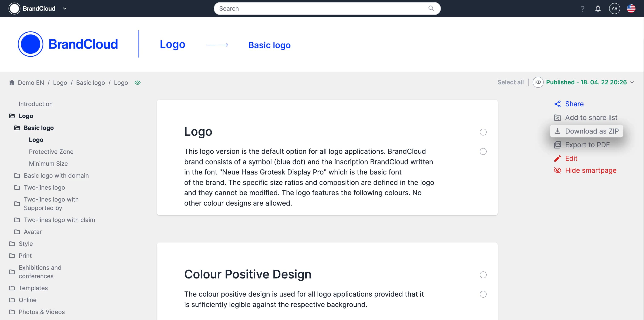Click the search magnifier icon
Viewport: 644px width, 320px height.
(431, 9)
